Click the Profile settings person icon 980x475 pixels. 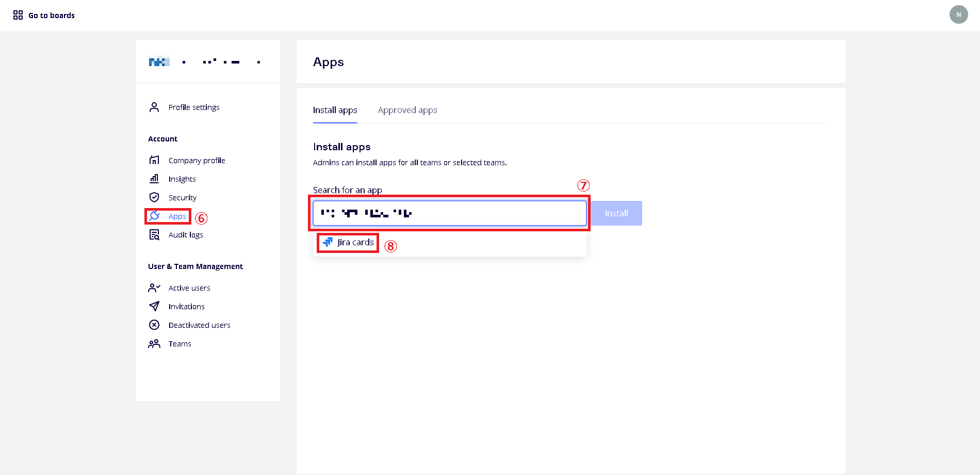point(154,107)
